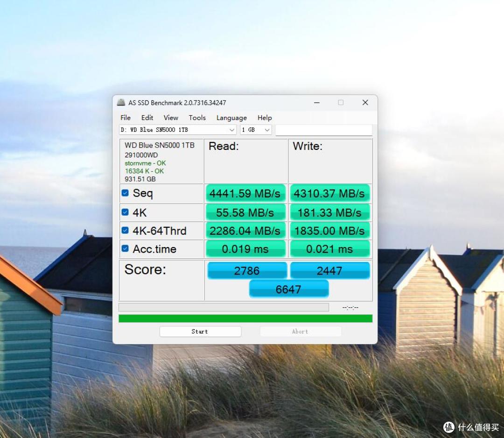Click the Read: column header

tap(224, 146)
